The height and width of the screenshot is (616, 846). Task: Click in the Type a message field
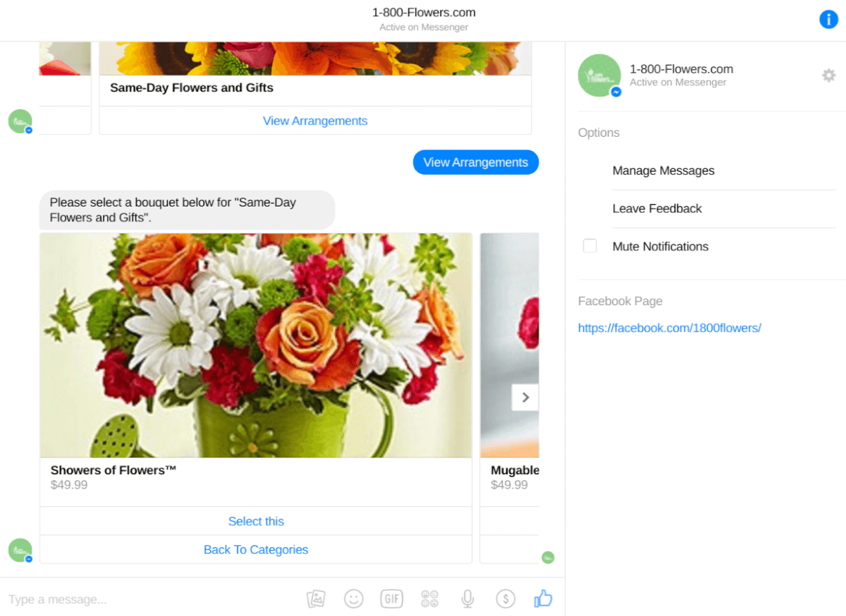(x=152, y=600)
